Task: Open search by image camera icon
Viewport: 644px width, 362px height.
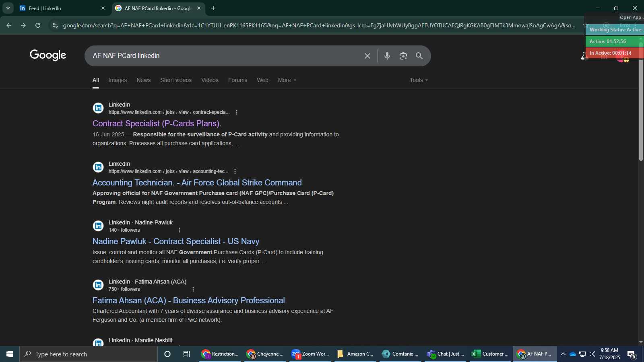Action: pos(403,56)
